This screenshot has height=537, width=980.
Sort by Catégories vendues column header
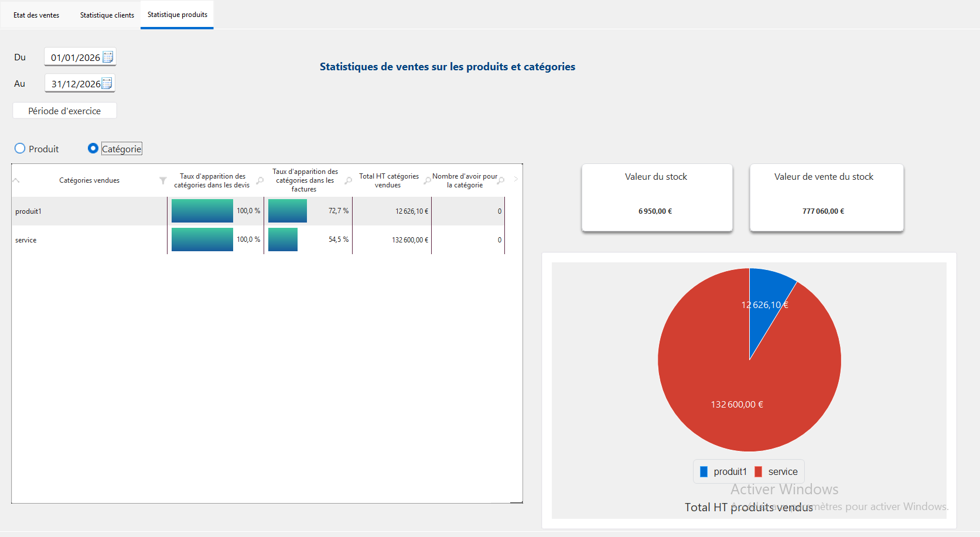click(x=89, y=180)
